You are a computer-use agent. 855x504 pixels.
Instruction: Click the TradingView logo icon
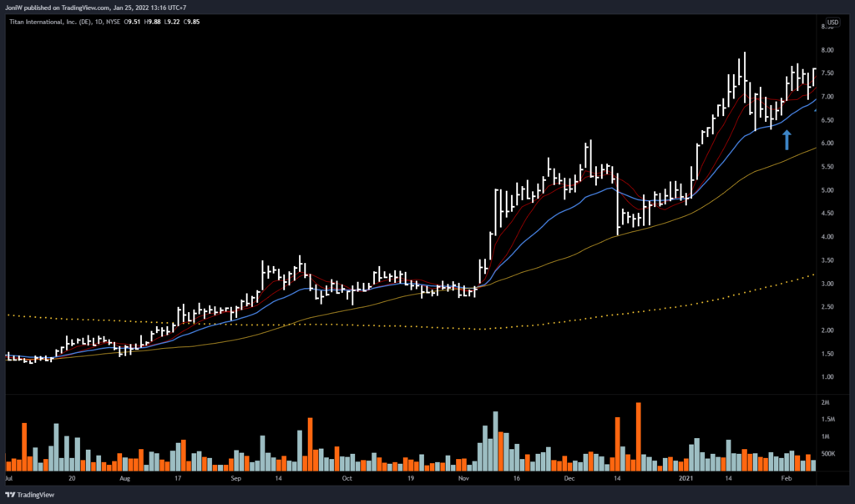tap(11, 493)
